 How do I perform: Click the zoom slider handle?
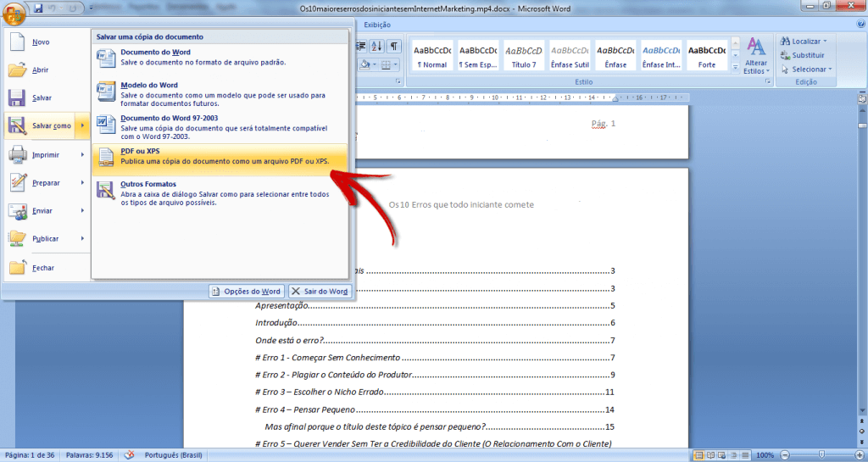821,455
